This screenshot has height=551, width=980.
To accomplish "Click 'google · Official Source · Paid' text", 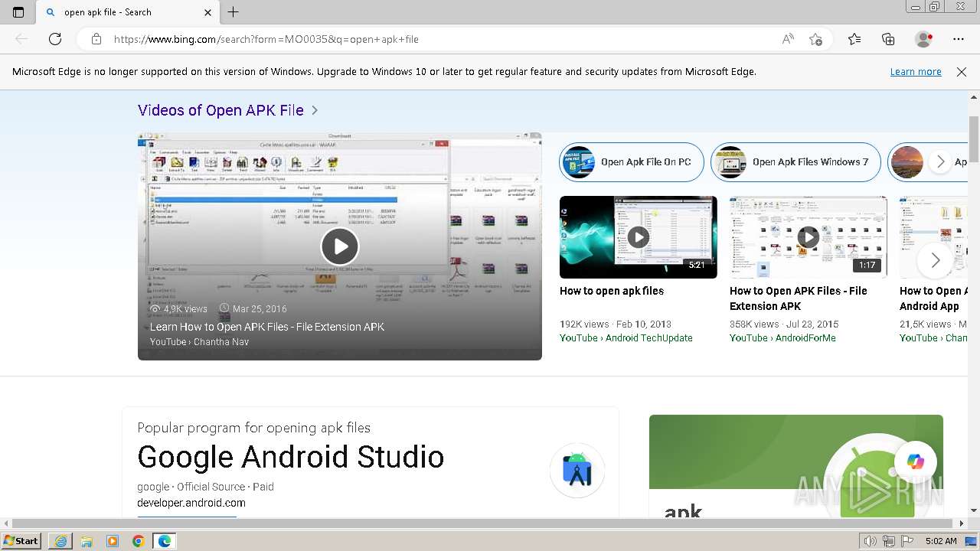I will click(205, 487).
